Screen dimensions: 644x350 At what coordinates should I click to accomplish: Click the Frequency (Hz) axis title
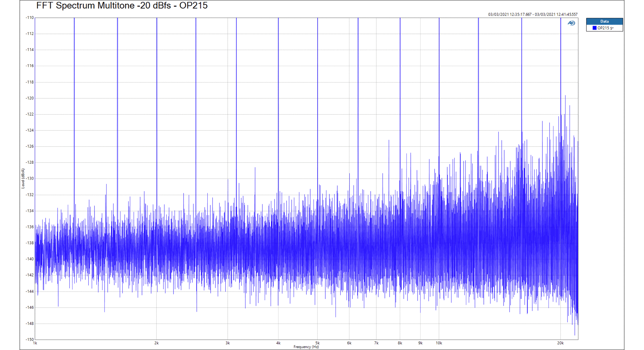(x=306, y=347)
